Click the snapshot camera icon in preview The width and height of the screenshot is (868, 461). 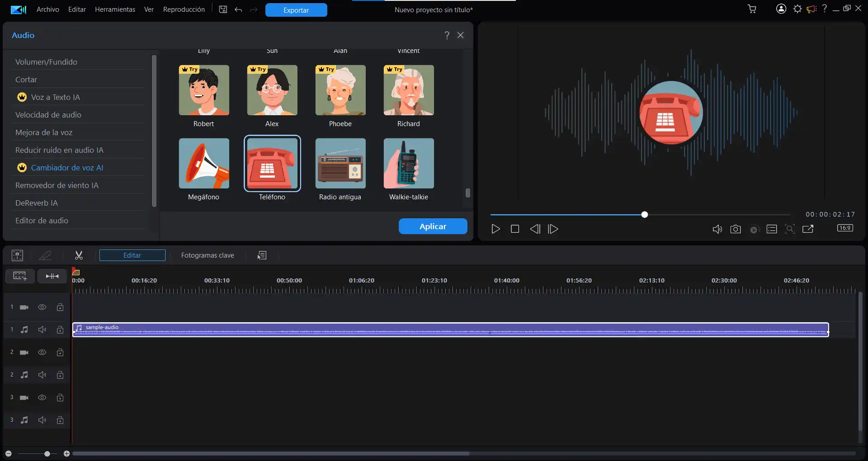coord(736,229)
